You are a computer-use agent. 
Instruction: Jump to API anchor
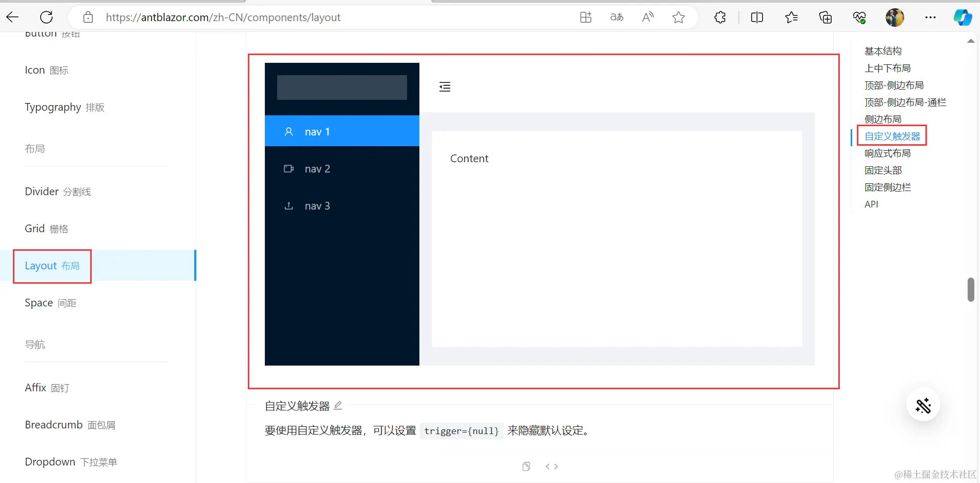pyautogui.click(x=871, y=204)
